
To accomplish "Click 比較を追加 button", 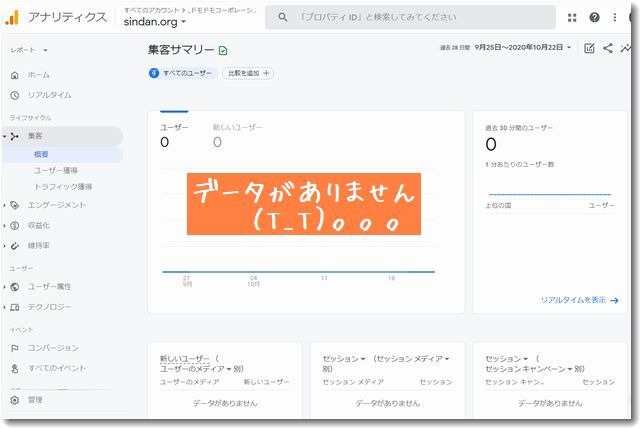I will click(x=249, y=73).
